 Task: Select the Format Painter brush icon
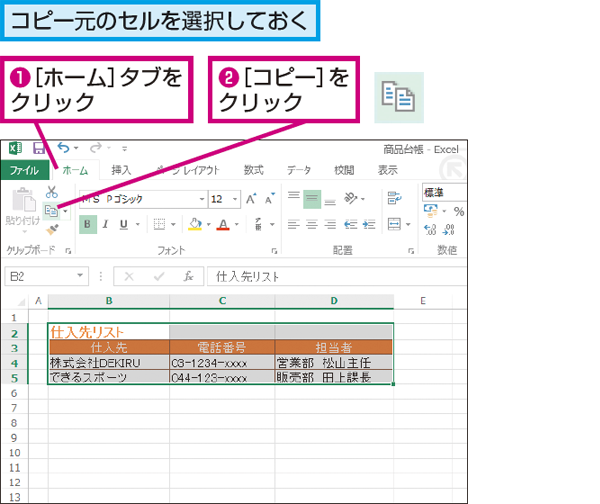click(x=52, y=230)
